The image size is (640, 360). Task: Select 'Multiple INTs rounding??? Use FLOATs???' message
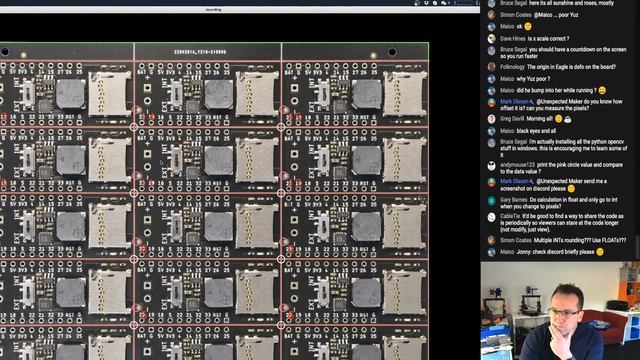[x=580, y=240]
